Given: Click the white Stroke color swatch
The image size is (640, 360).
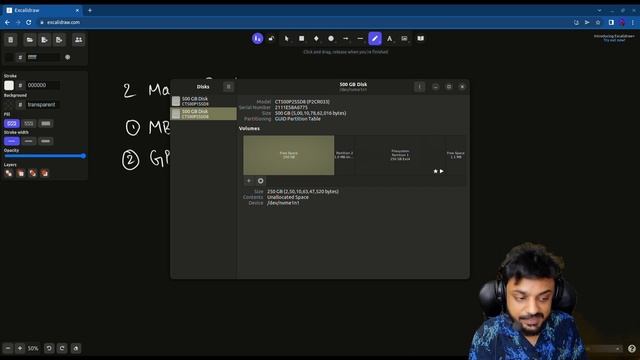Looking at the screenshot, I should pyautogui.click(x=9, y=85).
